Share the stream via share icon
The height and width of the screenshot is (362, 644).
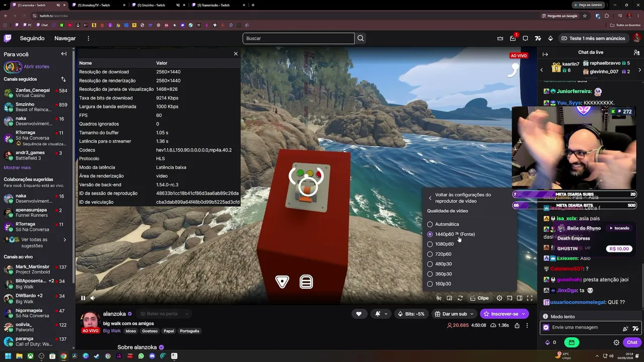coord(517,325)
